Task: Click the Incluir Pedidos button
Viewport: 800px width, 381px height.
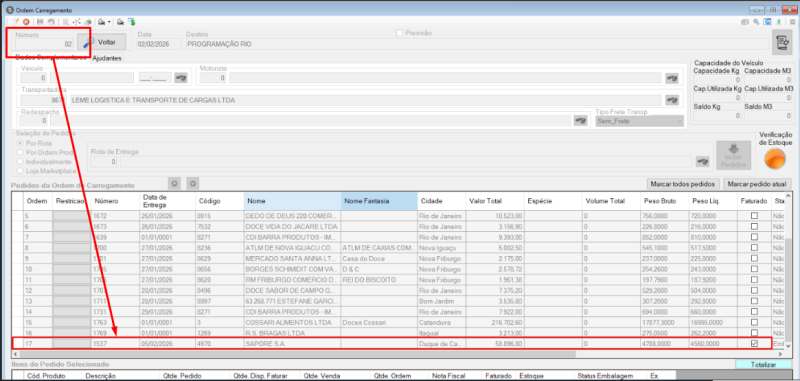Action: tap(733, 156)
